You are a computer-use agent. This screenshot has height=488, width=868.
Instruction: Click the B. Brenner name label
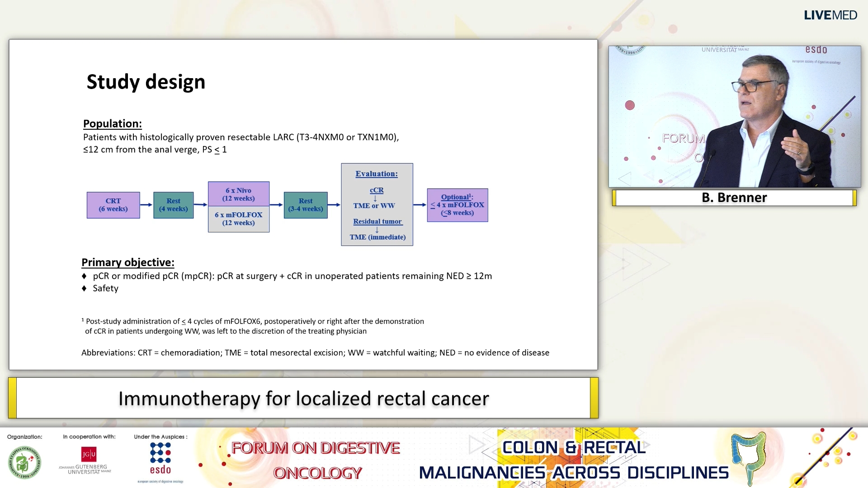click(x=734, y=198)
